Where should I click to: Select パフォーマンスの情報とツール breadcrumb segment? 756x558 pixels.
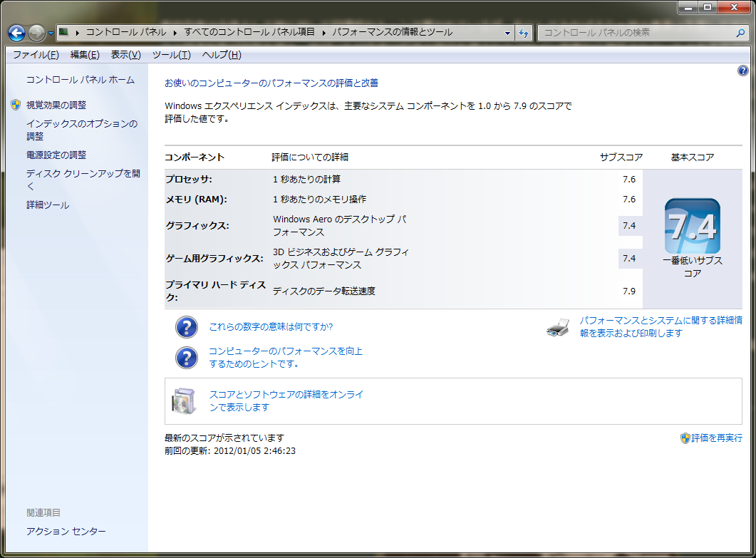[393, 32]
